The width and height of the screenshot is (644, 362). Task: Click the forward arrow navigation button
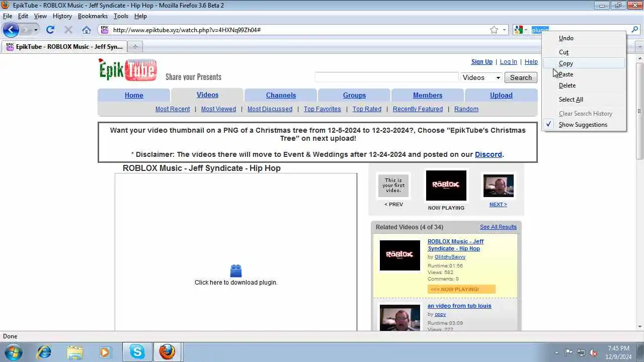25,30
